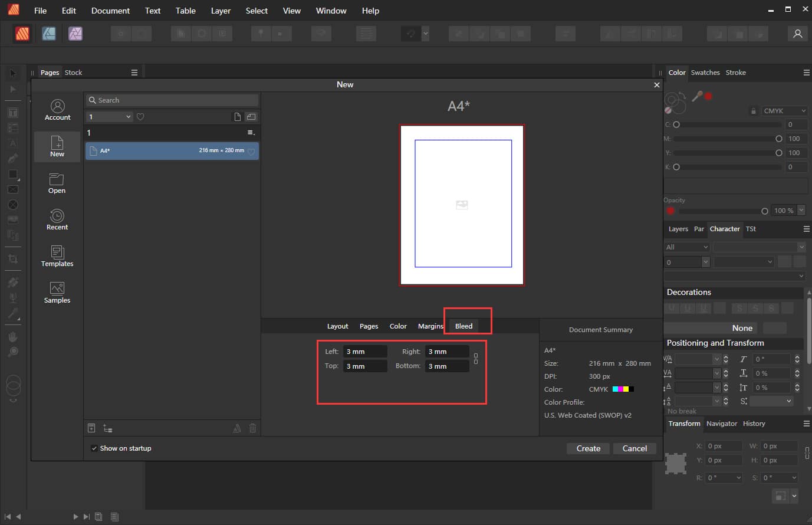812x525 pixels.
Task: Adjust the Opacity slider handle
Action: (x=765, y=211)
